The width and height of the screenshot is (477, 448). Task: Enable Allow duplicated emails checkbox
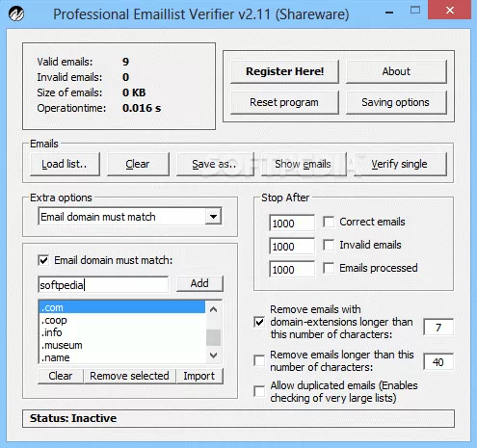point(259,391)
